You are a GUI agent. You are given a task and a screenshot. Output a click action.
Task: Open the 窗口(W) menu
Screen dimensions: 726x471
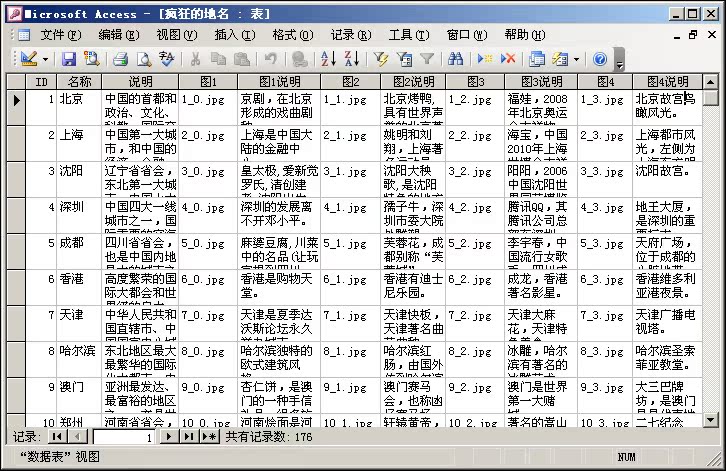(x=467, y=35)
